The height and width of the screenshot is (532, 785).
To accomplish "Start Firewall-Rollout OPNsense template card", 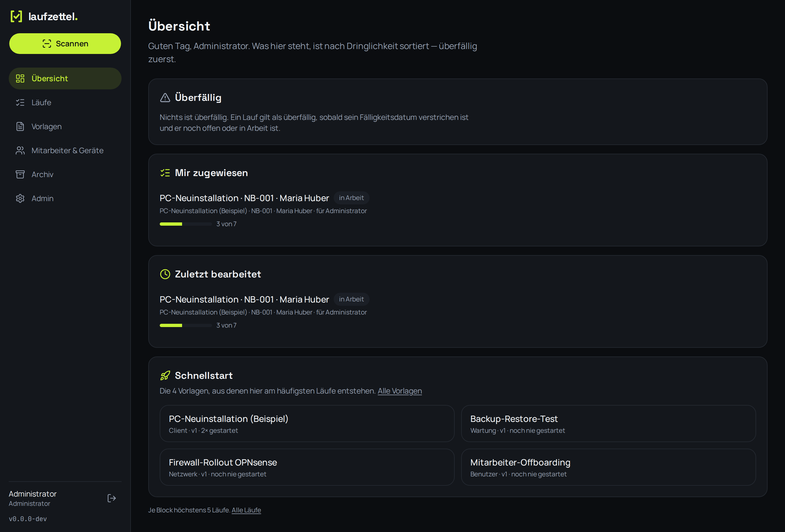I will pyautogui.click(x=307, y=467).
